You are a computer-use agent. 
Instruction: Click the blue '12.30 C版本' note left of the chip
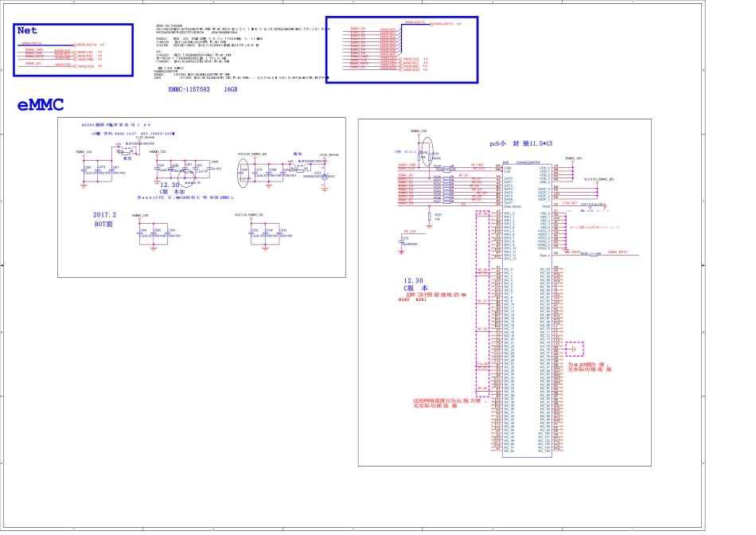click(x=415, y=285)
